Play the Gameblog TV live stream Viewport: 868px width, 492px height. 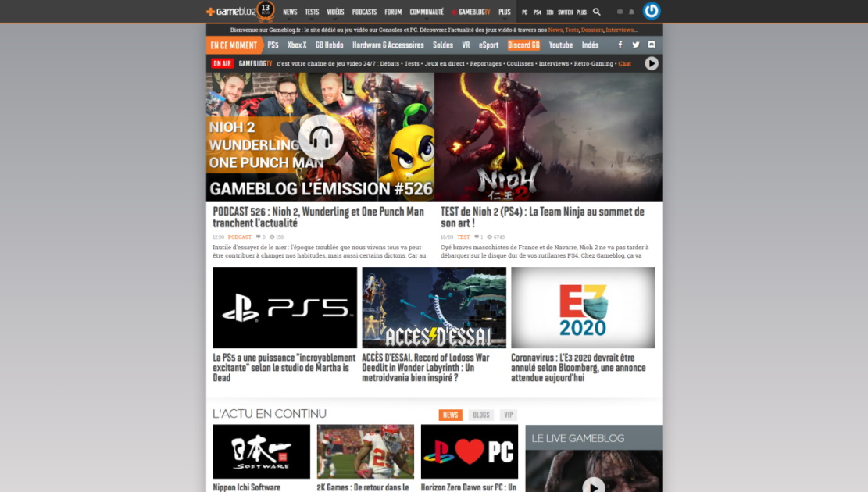click(x=652, y=63)
